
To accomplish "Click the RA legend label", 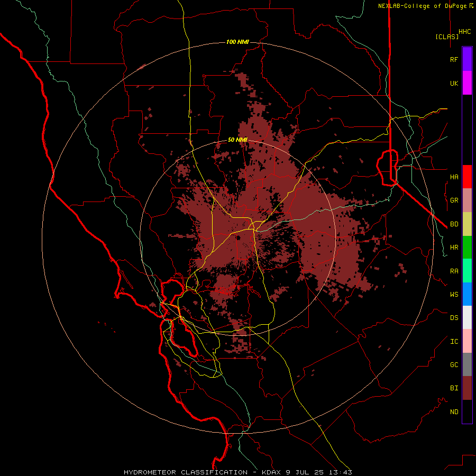I will point(454,271).
